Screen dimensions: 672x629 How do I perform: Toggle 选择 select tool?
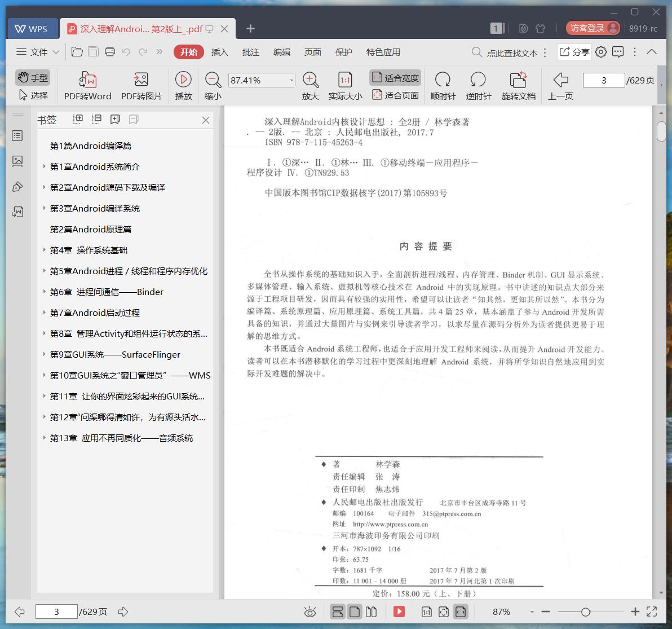pos(33,95)
